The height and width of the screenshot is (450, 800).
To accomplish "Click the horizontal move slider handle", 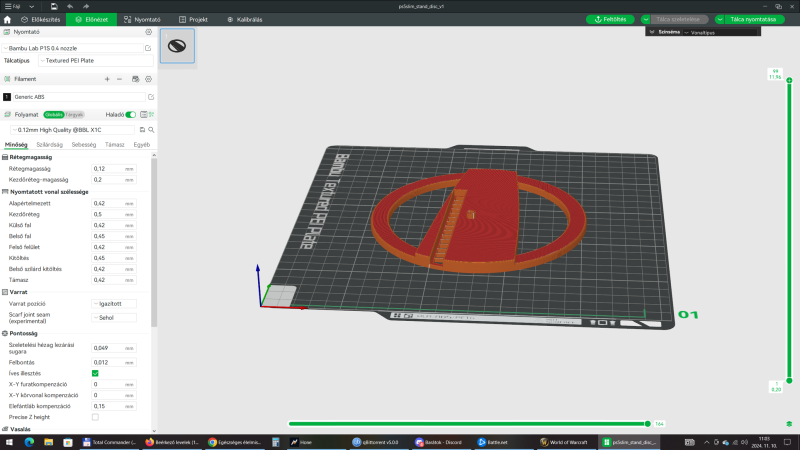I will tap(647, 424).
